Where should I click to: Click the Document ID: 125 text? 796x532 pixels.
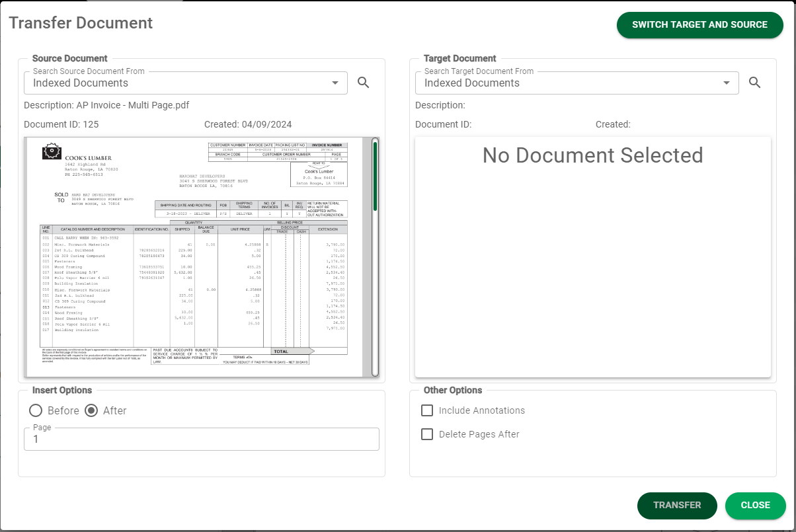[61, 124]
